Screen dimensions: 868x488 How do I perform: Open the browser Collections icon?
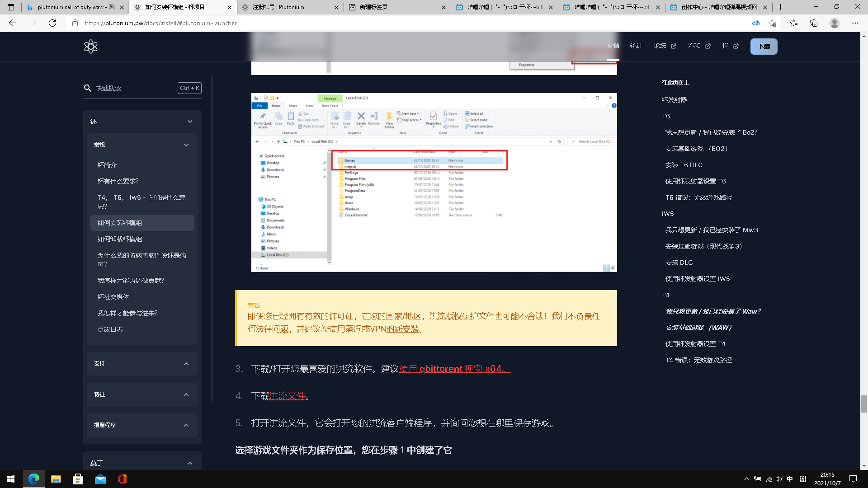click(814, 23)
